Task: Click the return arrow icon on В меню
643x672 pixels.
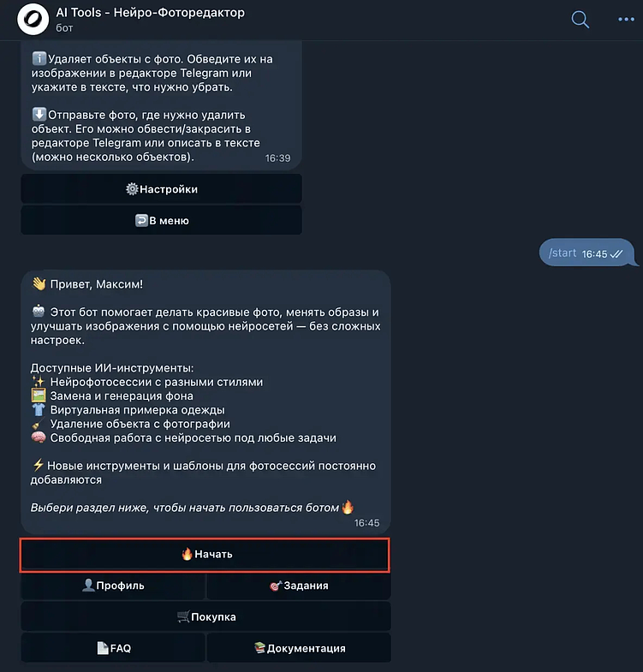Action: [x=141, y=220]
